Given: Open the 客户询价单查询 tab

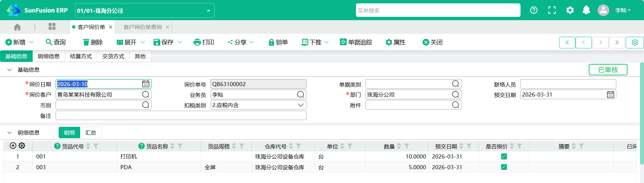Looking at the screenshot, I should [x=142, y=27].
